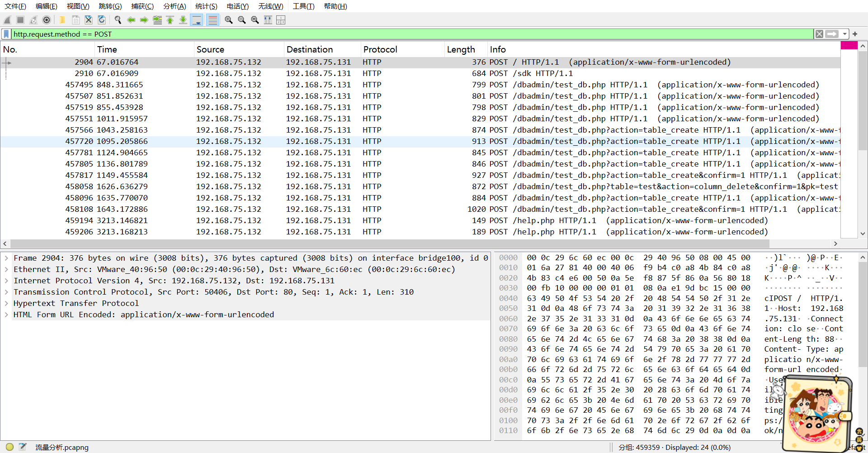The height and width of the screenshot is (453, 868).
Task: Go forward to next packet
Action: coord(144,20)
